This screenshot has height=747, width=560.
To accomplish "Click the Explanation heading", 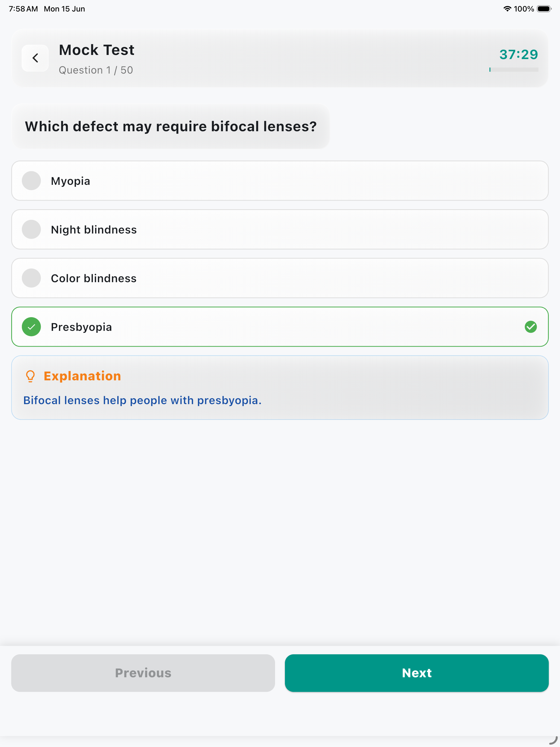I will (82, 376).
